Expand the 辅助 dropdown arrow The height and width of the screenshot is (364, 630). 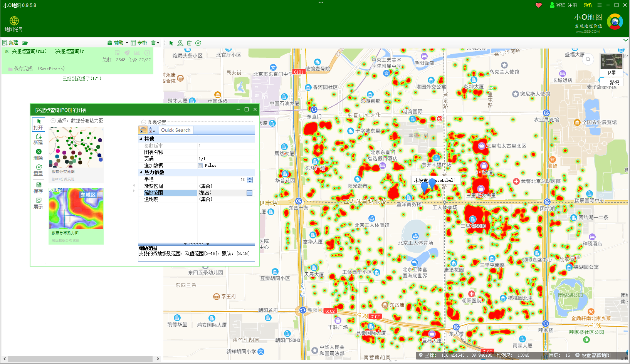point(127,43)
